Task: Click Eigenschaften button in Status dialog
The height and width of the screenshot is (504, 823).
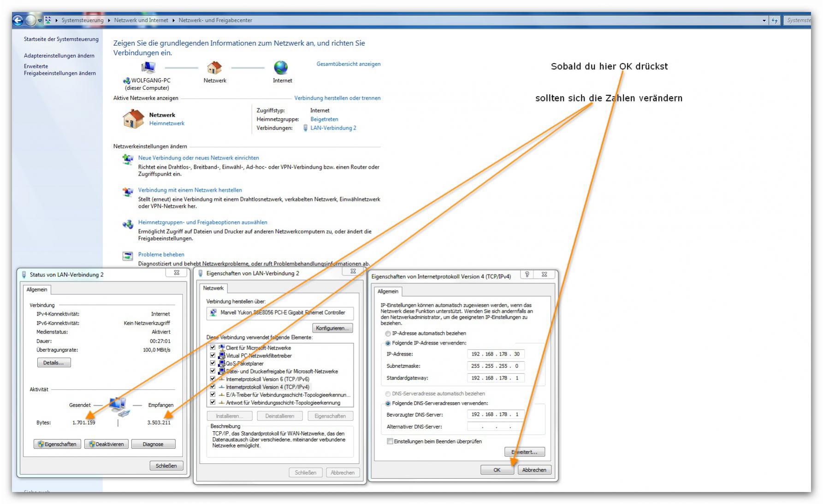Action: click(58, 444)
